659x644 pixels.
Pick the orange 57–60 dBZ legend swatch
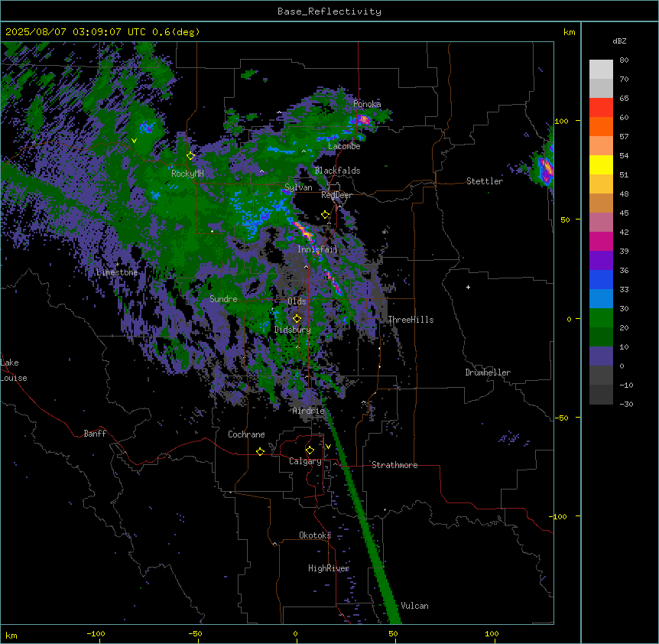pyautogui.click(x=601, y=126)
